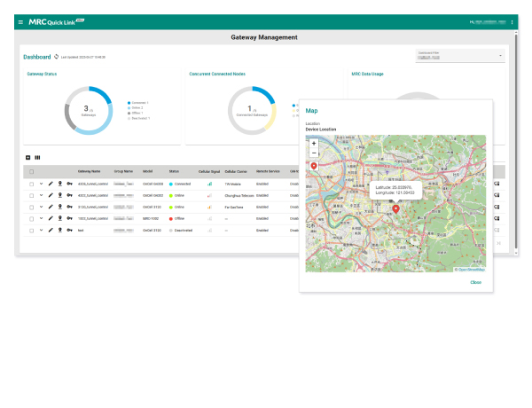Screen dimensions: 532x408
Task: Select all gateways with header checkbox
Action: coord(31,171)
